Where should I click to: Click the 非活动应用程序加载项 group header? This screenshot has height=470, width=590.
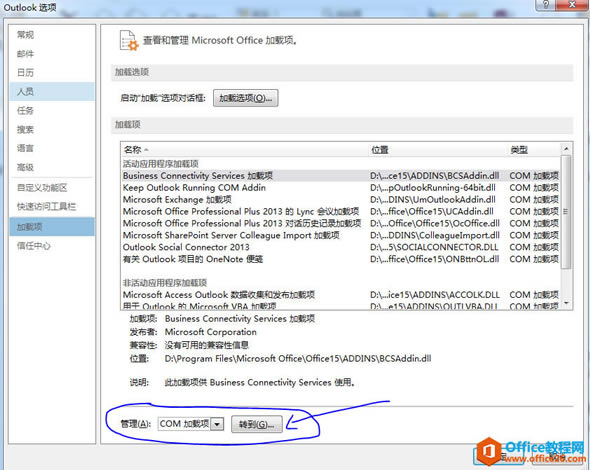pos(165,283)
